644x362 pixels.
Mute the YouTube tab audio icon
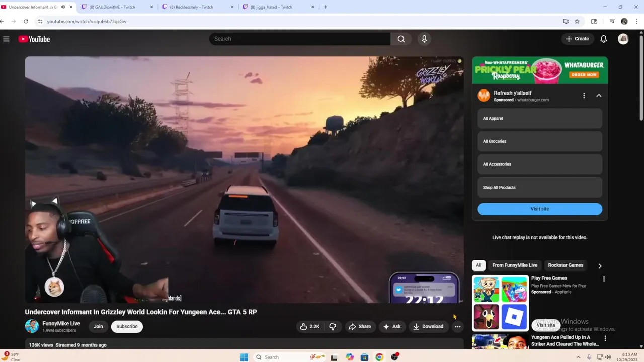tap(63, 7)
